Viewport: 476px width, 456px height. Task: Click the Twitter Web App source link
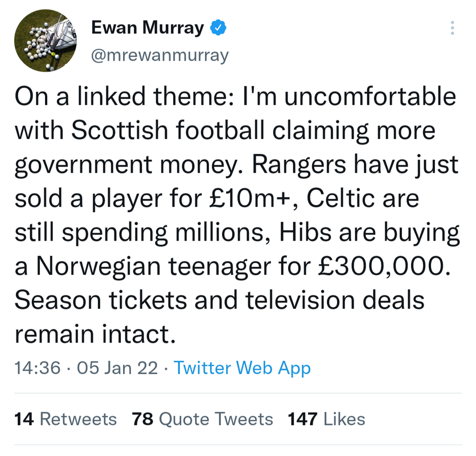click(x=242, y=368)
